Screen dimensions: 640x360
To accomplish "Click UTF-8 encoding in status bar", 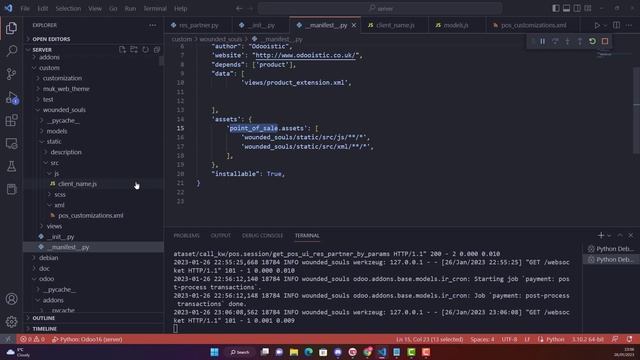I will click(x=509, y=339).
